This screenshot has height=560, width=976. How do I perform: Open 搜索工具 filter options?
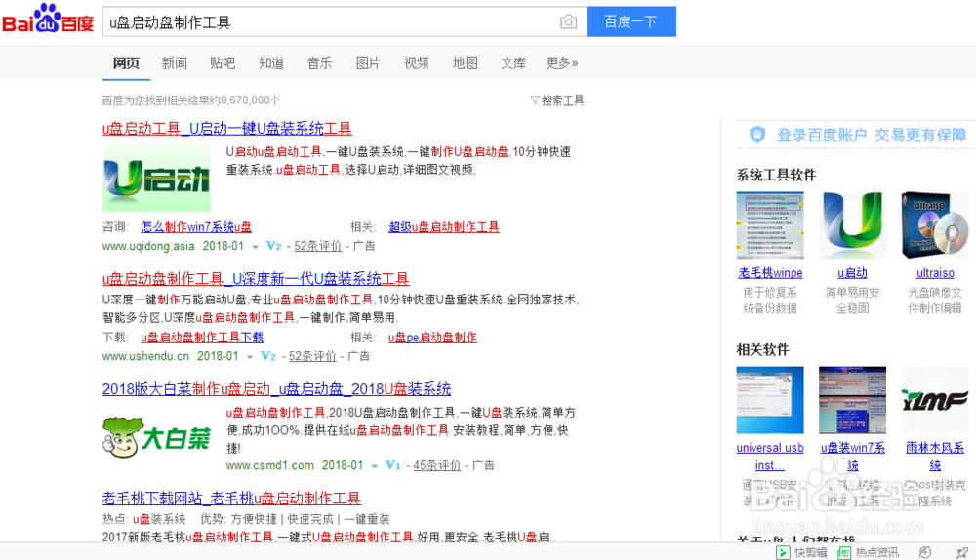(557, 100)
